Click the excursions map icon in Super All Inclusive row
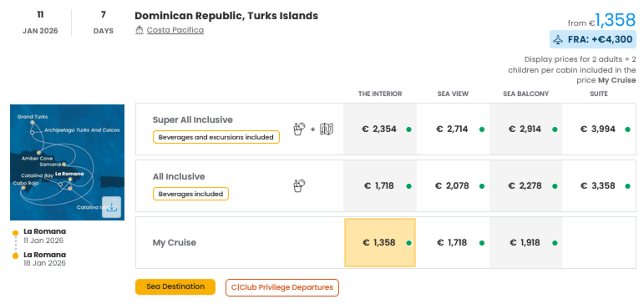644x304 pixels. point(326,130)
